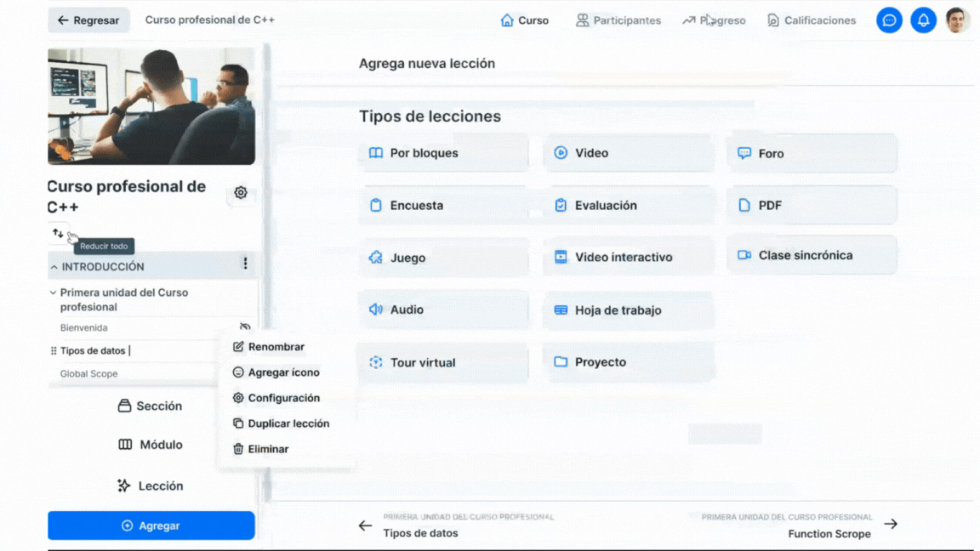Click the sidebar vertical scrollbar
The height and width of the screenshot is (551, 980).
tap(267, 272)
